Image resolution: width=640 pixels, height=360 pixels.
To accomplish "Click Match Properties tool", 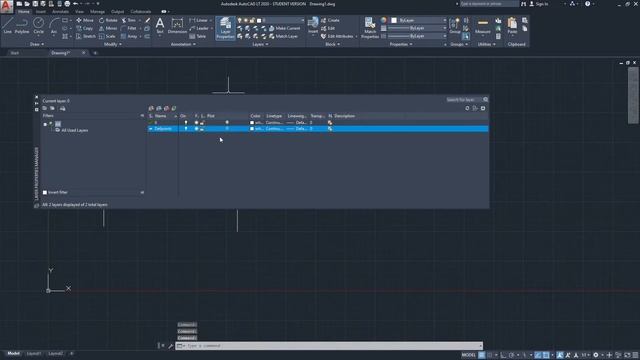I will [x=370, y=28].
